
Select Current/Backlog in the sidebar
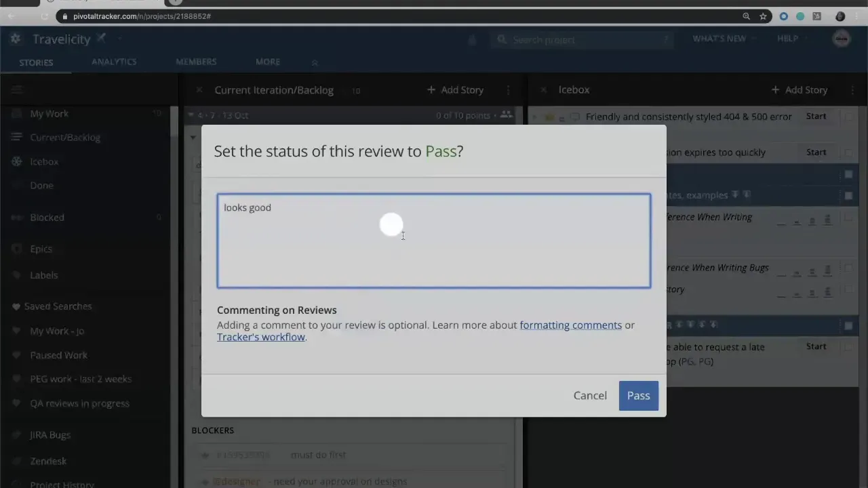[x=65, y=137]
